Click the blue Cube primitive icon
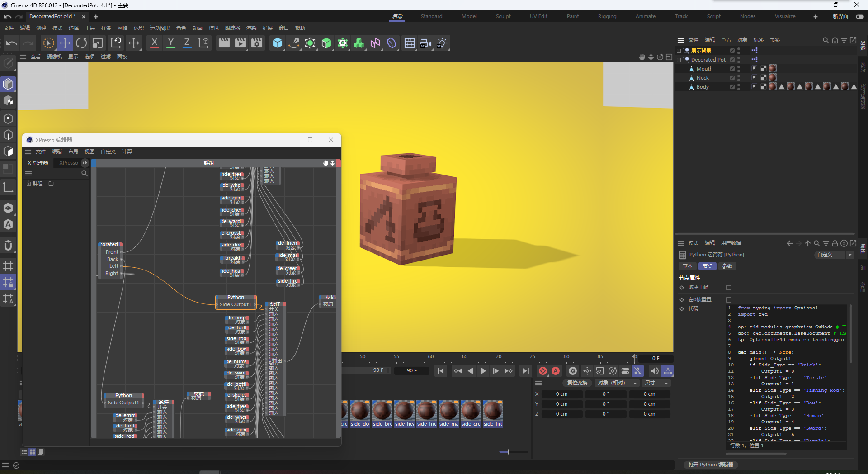Screen dimensions: 868x474 point(278,43)
